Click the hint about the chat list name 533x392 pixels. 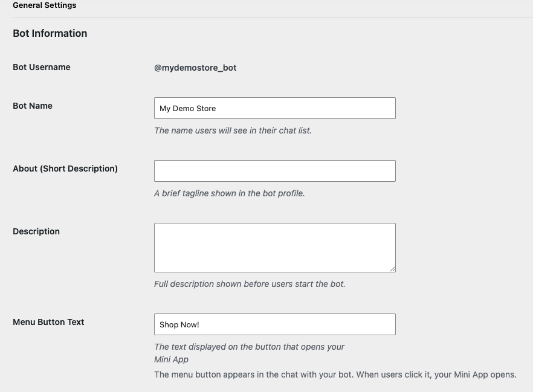pos(233,130)
